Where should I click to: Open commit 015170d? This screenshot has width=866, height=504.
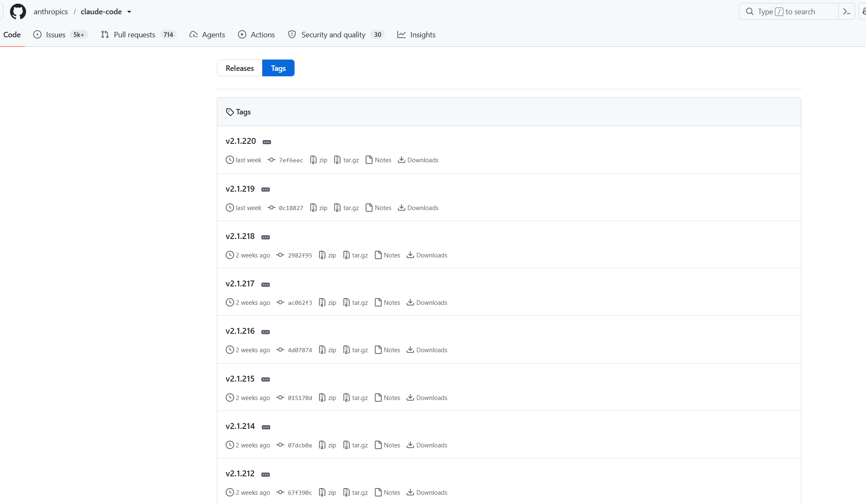294,398
